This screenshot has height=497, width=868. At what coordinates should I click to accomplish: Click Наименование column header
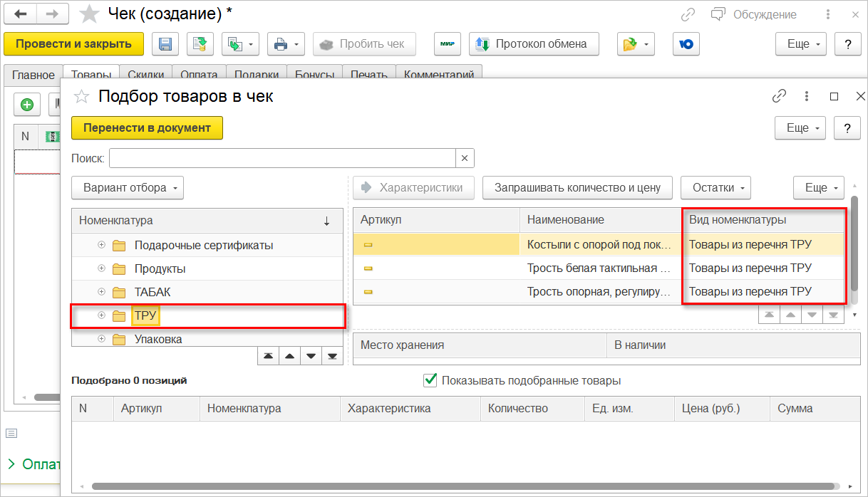(601, 220)
